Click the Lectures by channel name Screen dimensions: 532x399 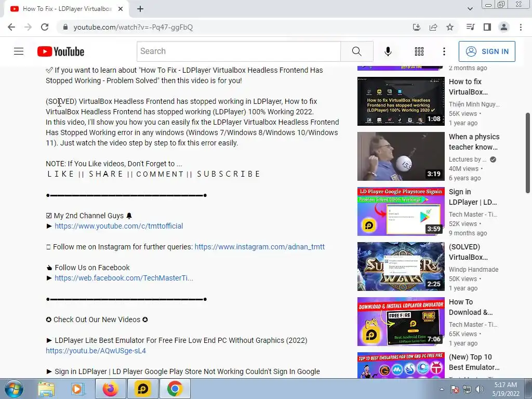point(467,159)
